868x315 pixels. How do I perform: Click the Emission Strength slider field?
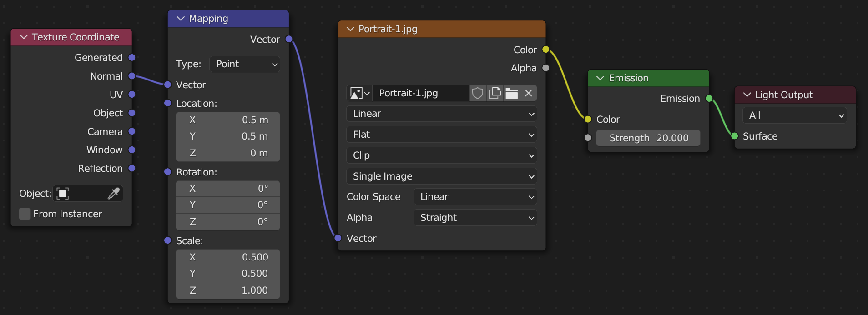[x=648, y=138]
